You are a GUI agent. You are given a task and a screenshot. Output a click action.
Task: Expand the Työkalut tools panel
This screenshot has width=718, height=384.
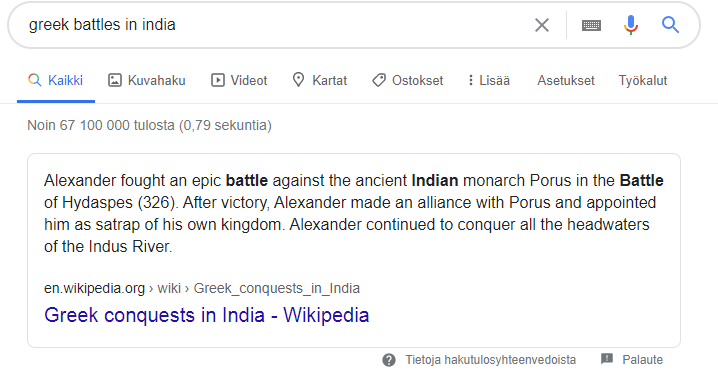pos(643,81)
